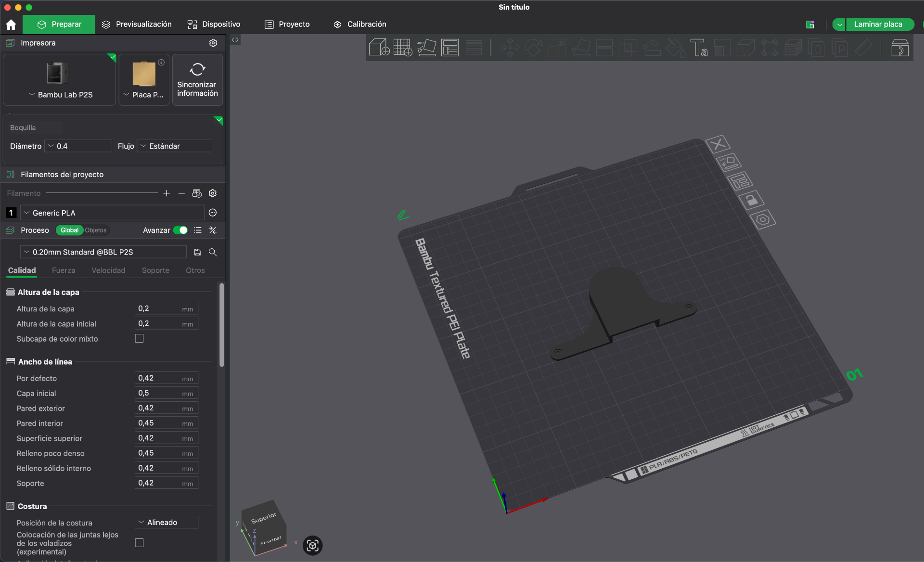Select filament color swatch number 1
The width and height of the screenshot is (924, 562).
[11, 213]
